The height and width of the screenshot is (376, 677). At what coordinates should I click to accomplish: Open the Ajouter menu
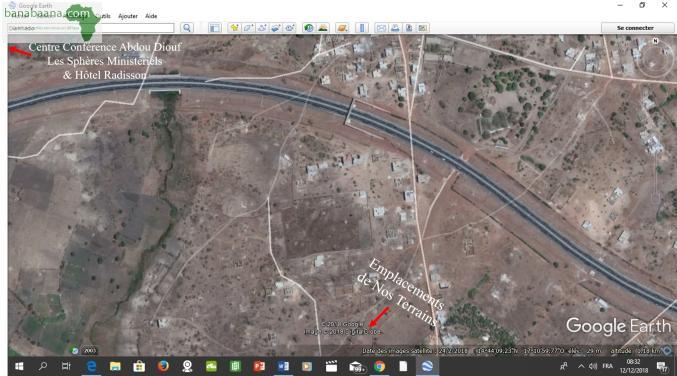128,16
